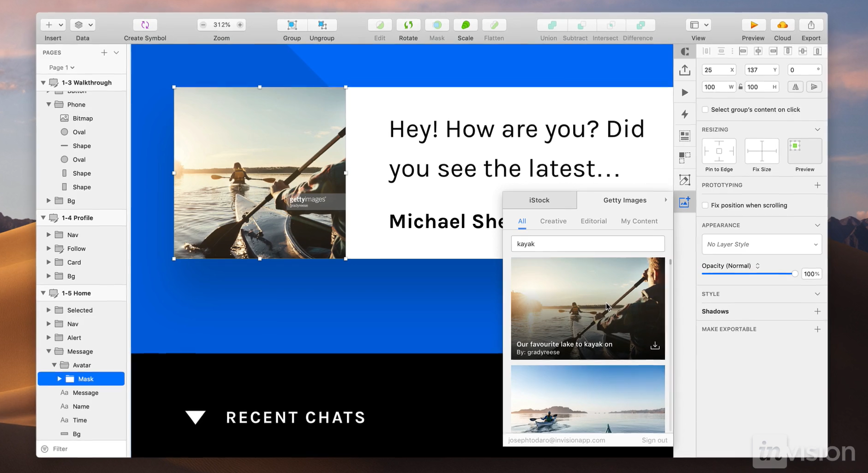Check Fix position when scrolling
Image resolution: width=868 pixels, height=473 pixels.
pos(705,205)
